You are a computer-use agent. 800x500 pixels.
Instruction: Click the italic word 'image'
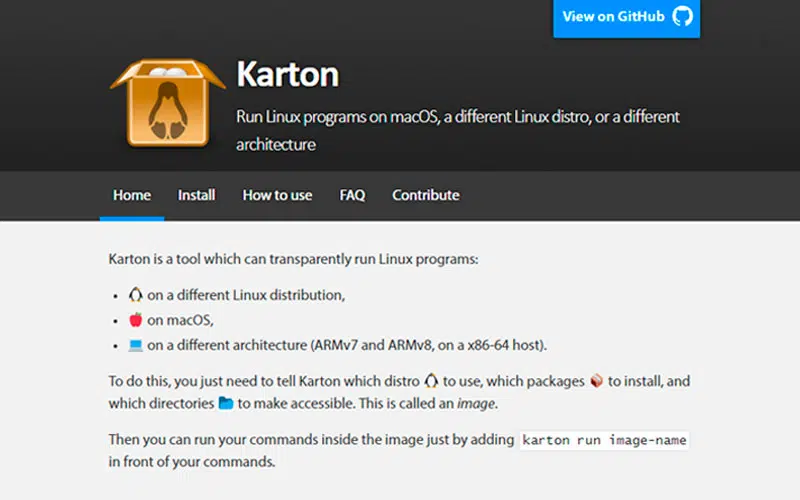click(476, 404)
